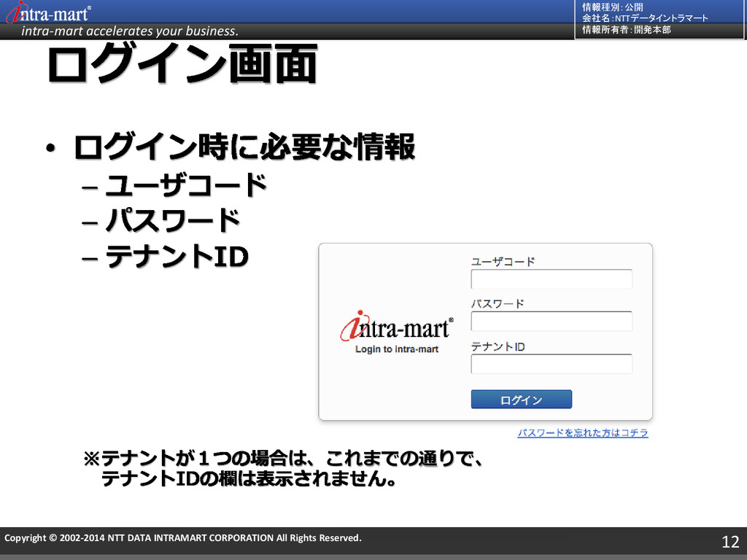Click the blue ログイン button
Screen dimensions: 747x560
[x=521, y=399]
